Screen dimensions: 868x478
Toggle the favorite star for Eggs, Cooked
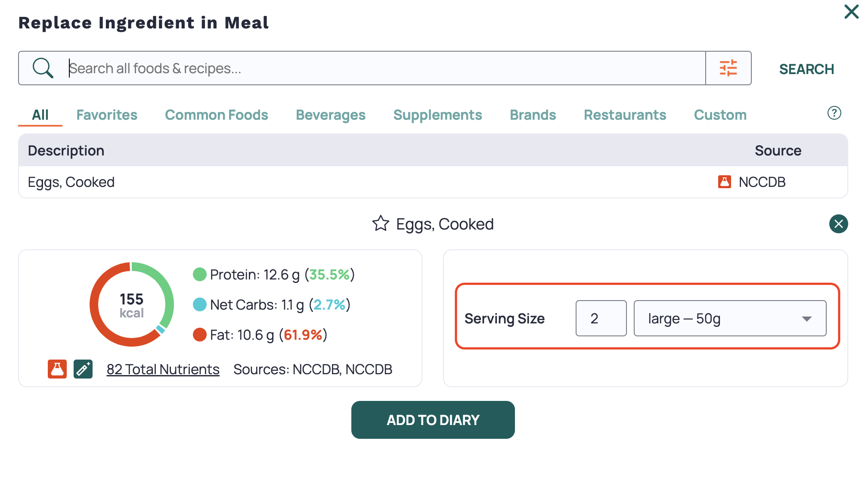tap(381, 223)
